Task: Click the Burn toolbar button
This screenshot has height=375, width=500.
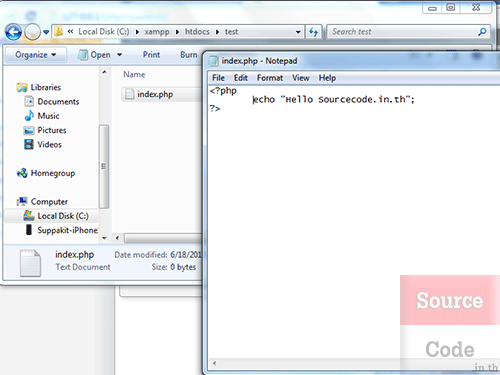Action: coord(189,55)
